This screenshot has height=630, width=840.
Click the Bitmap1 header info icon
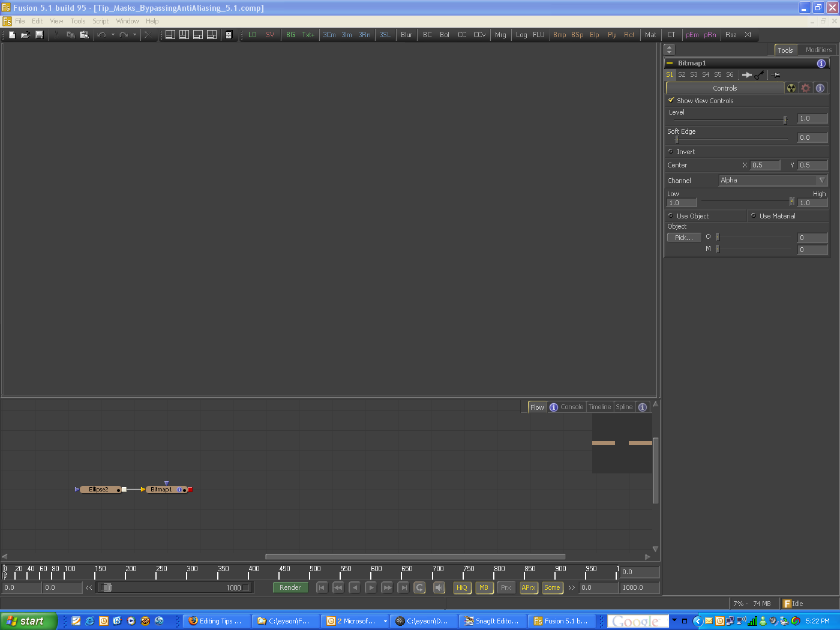click(x=821, y=64)
